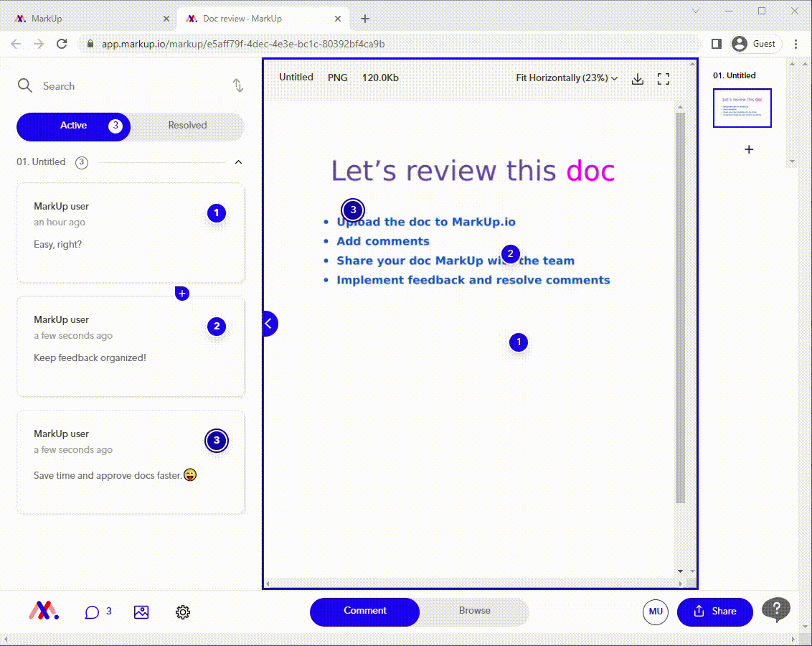Open the Fit Horizontally zoom dropdown

[567, 78]
